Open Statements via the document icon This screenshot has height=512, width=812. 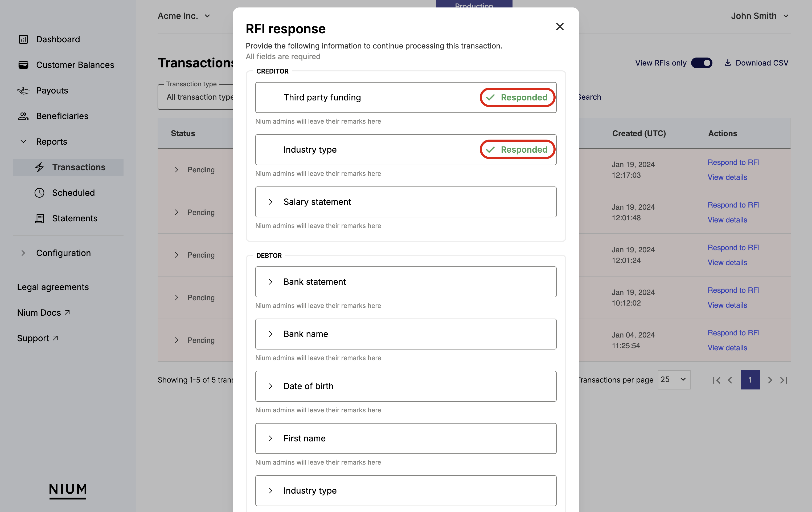tap(39, 218)
